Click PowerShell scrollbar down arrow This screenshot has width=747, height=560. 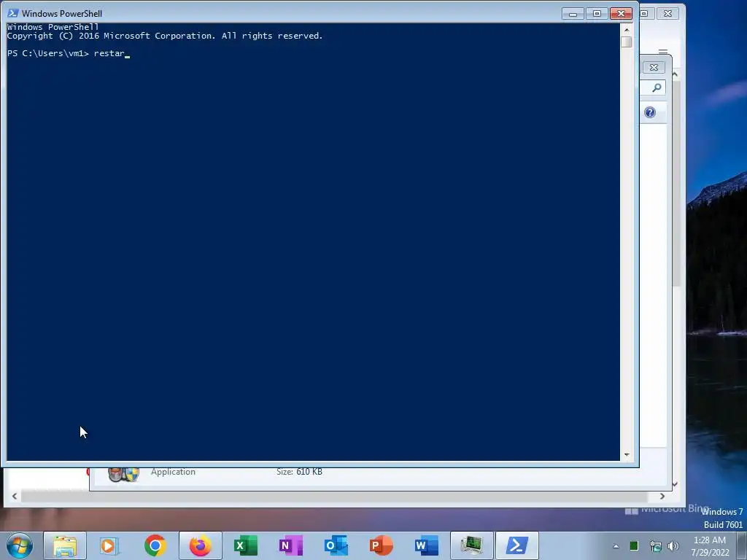[x=627, y=455]
